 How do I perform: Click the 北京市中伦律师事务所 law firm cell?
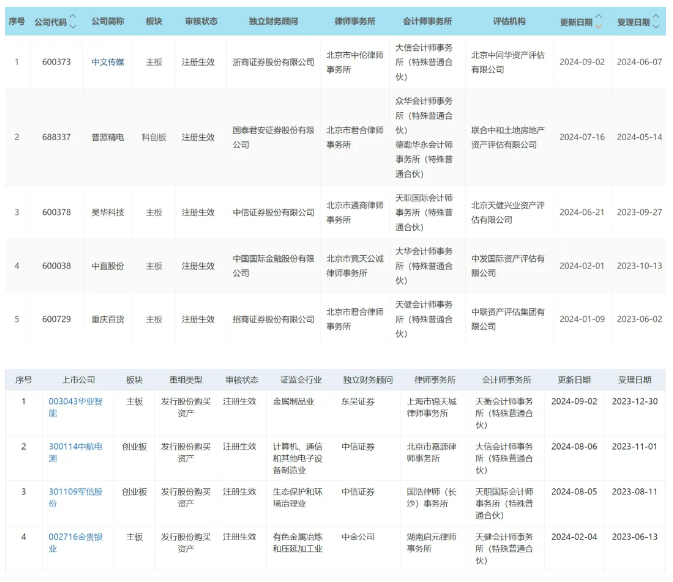tap(355, 62)
